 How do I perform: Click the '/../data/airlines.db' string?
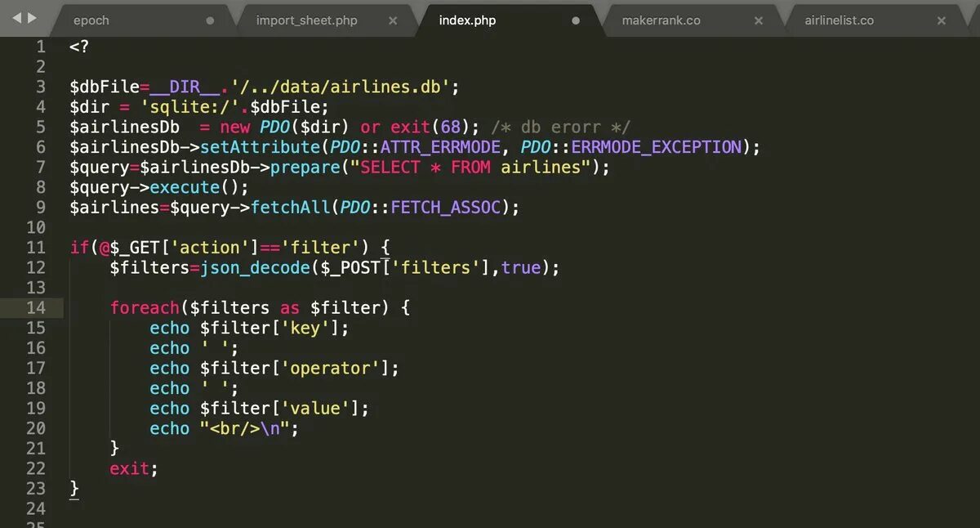tap(340, 87)
